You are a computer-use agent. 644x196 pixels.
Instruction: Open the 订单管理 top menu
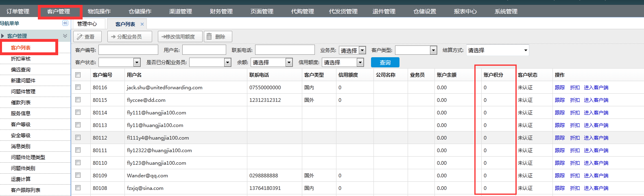(x=18, y=11)
